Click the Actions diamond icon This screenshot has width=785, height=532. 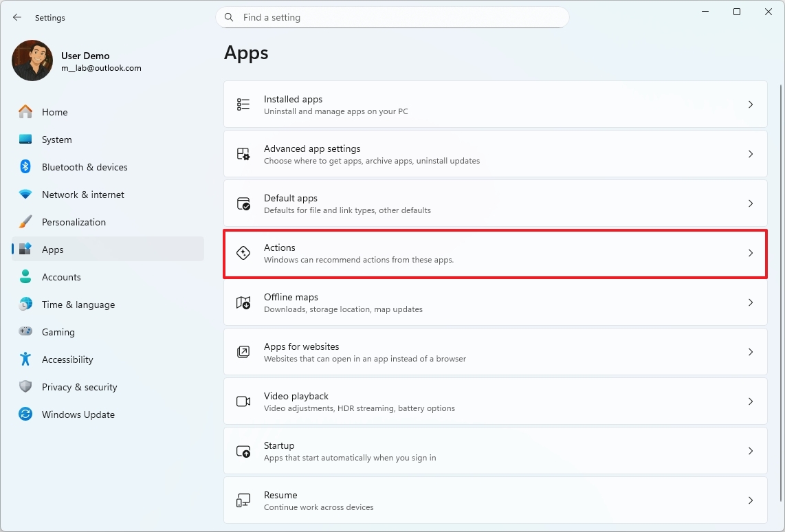(243, 253)
